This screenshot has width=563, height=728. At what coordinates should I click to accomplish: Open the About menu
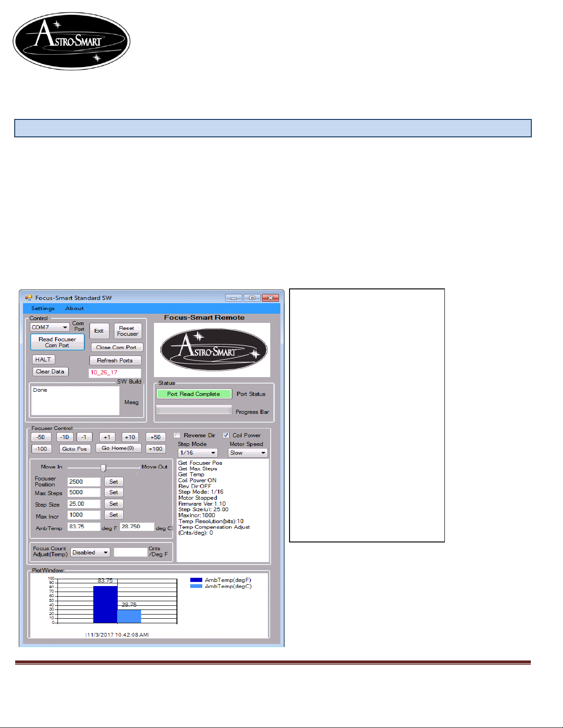point(74,308)
